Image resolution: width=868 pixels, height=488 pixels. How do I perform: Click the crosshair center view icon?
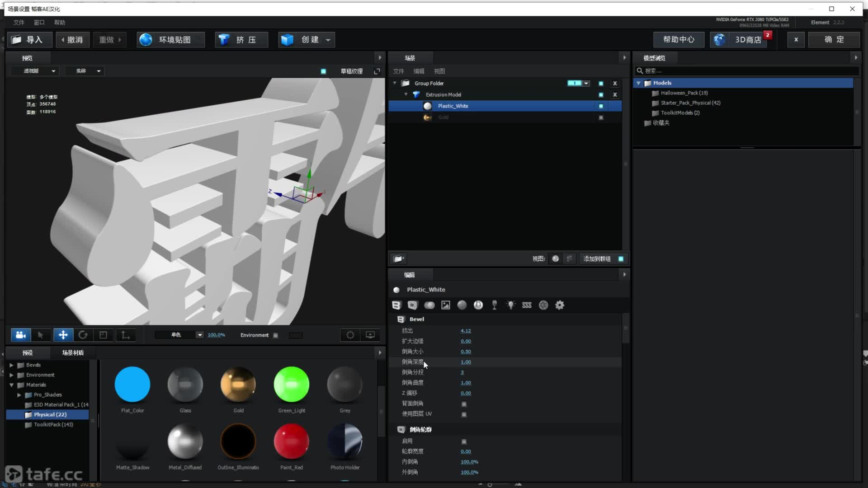pos(350,335)
